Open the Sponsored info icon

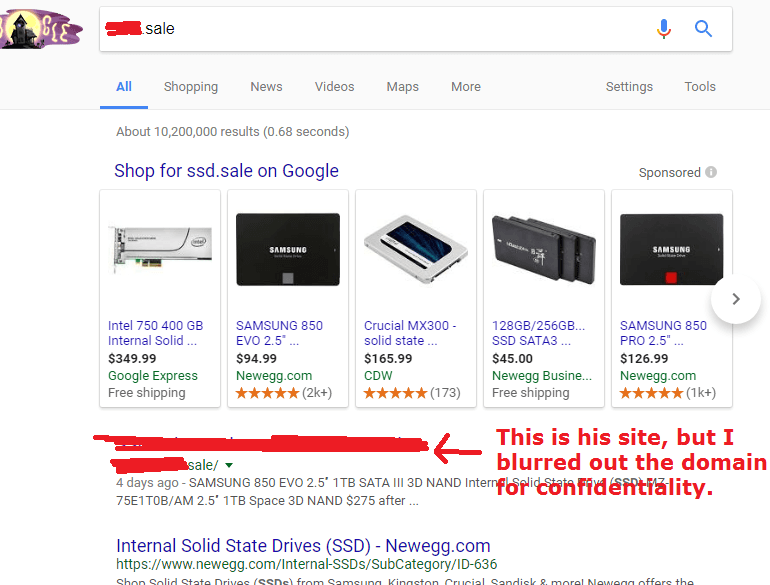click(711, 172)
